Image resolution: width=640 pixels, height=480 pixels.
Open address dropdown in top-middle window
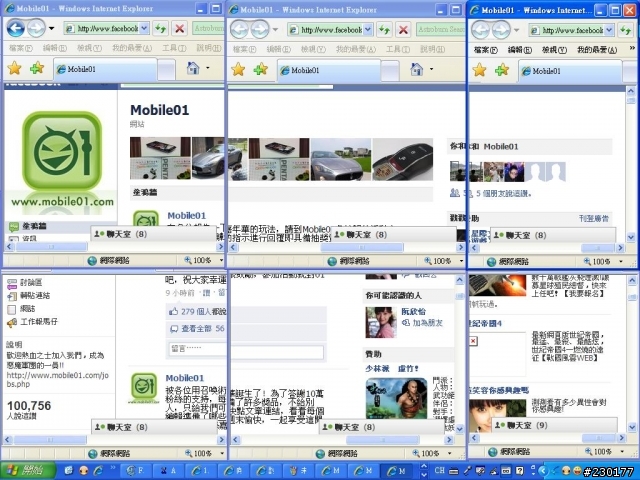(x=368, y=29)
